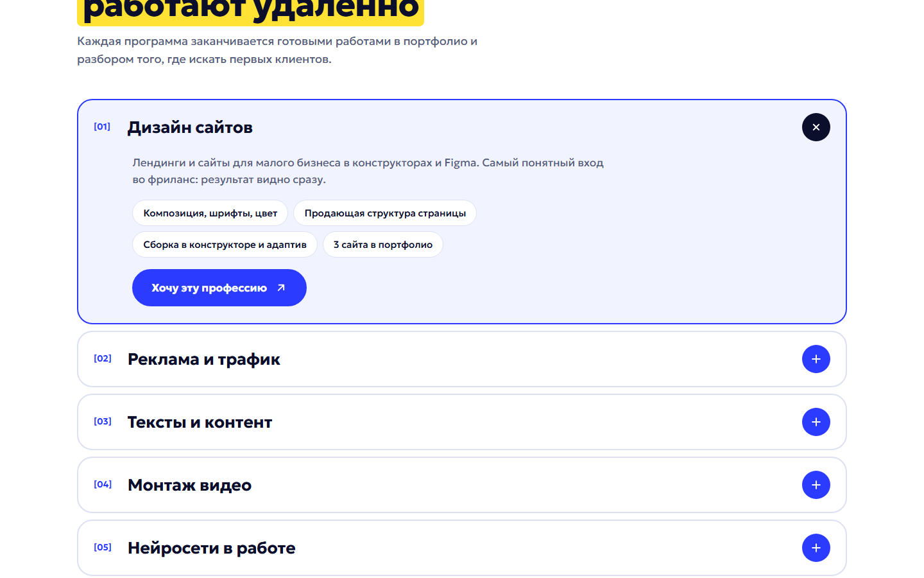Click the [03] number label
This screenshot has width=924, height=578.
pyautogui.click(x=103, y=421)
